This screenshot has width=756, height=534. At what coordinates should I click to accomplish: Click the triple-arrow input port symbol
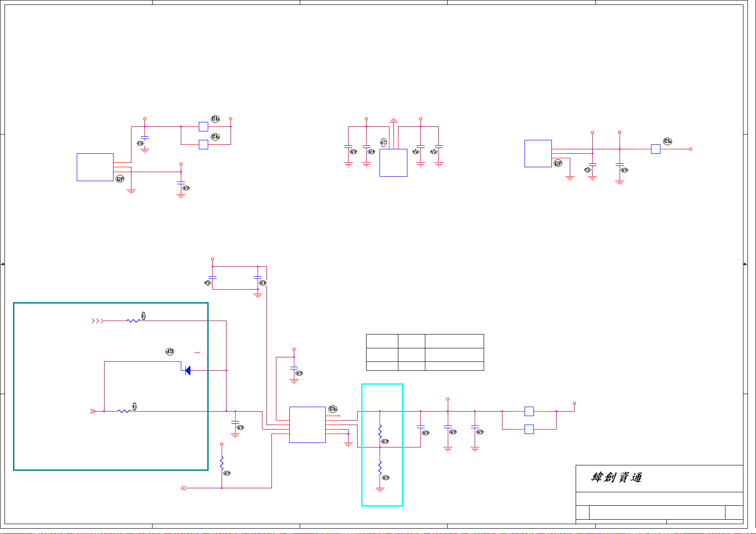pos(97,321)
